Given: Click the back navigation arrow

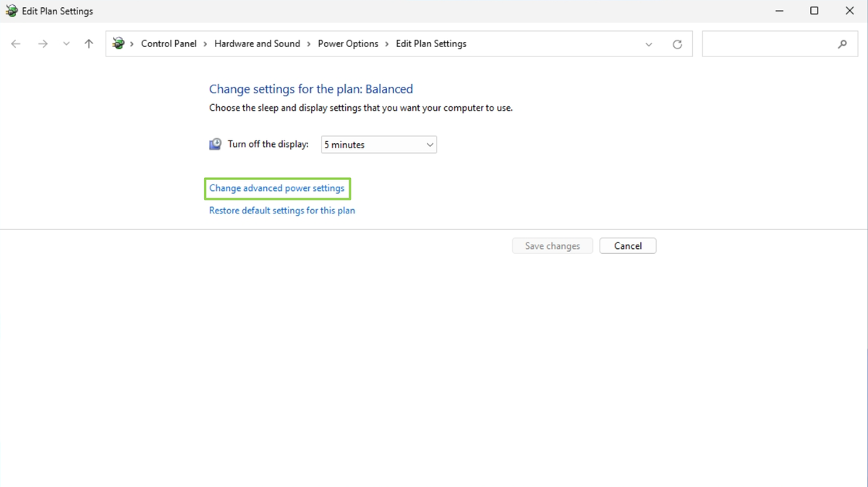Looking at the screenshot, I should [16, 43].
